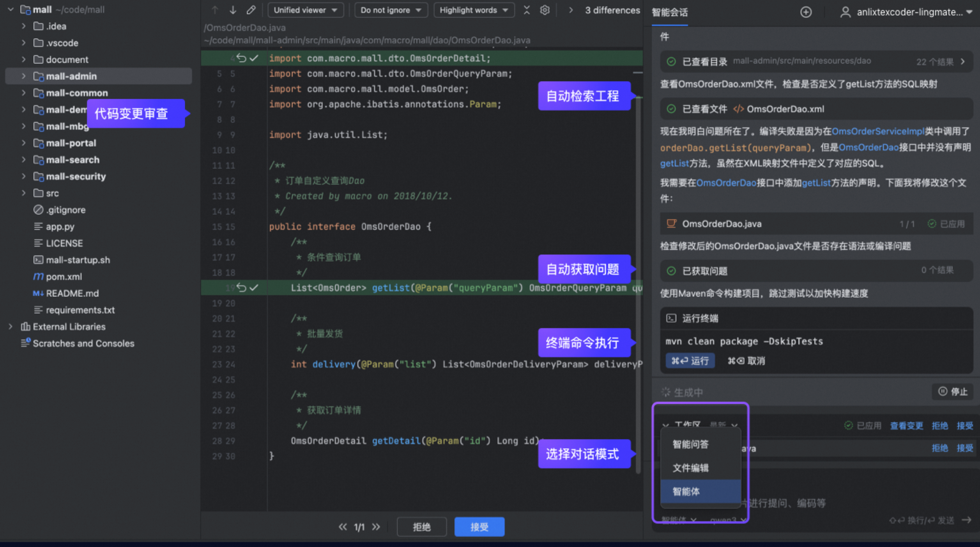The width and height of the screenshot is (980, 547).
Task: Click the getDetail method name
Action: point(396,441)
